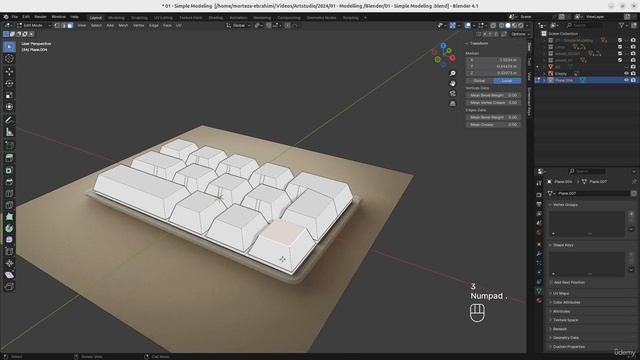Open the File menu

click(14, 17)
